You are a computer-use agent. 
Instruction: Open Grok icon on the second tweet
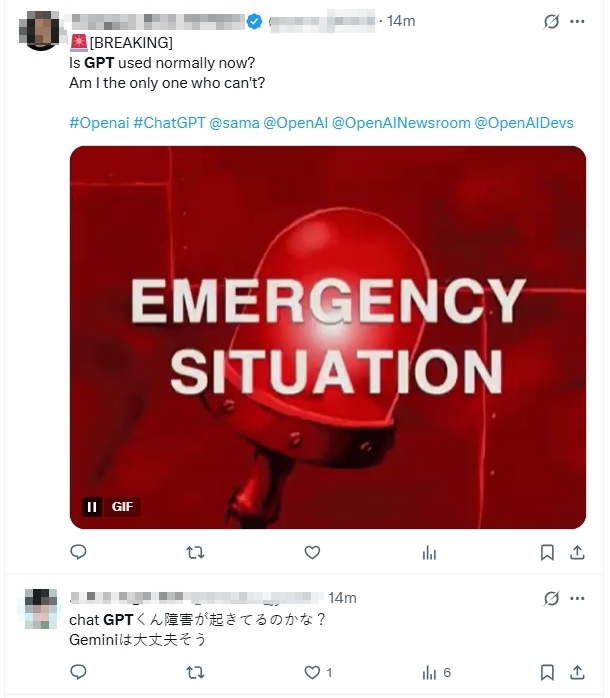(x=551, y=598)
